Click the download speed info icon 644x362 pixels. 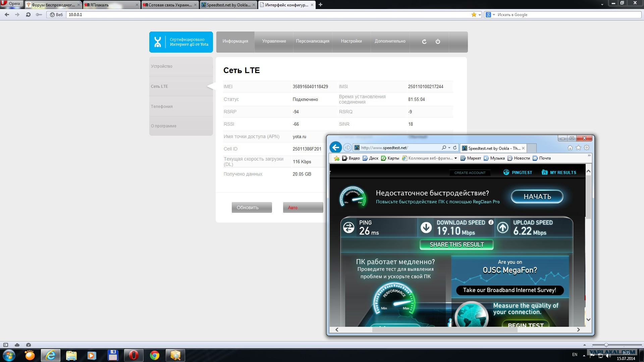click(x=491, y=222)
